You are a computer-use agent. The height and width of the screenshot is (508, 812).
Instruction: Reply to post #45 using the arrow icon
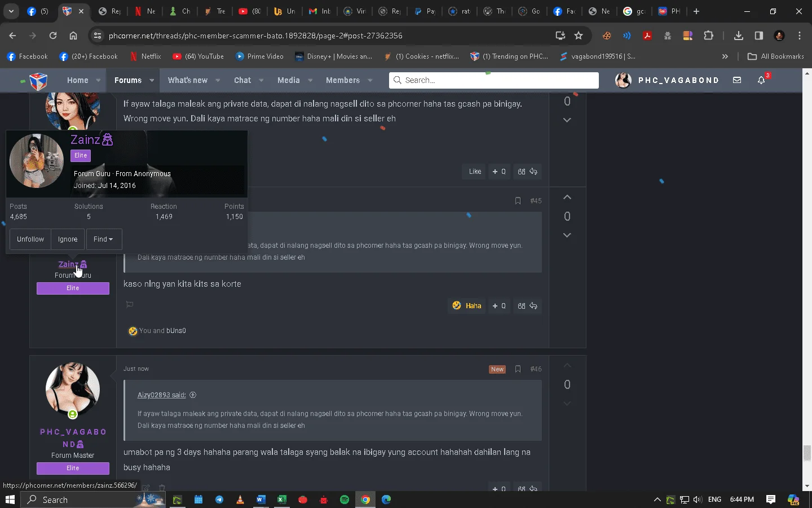(533, 306)
